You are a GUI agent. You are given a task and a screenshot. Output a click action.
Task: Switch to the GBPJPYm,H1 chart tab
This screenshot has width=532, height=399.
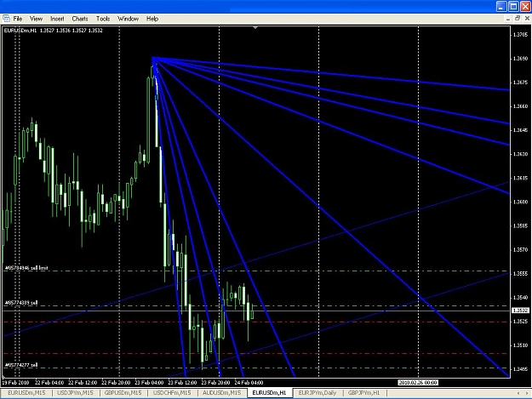[363, 393]
